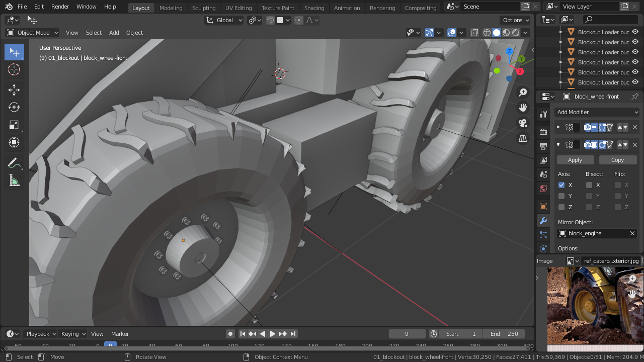Jump to the timeline end frame
The width and height of the screenshot is (644, 362).
point(293,334)
